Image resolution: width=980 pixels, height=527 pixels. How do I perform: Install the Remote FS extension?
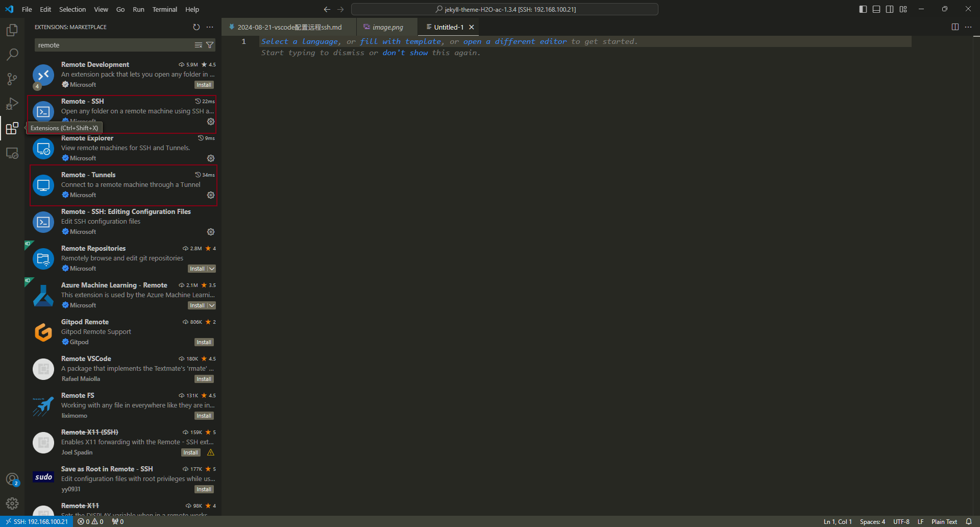coord(204,416)
